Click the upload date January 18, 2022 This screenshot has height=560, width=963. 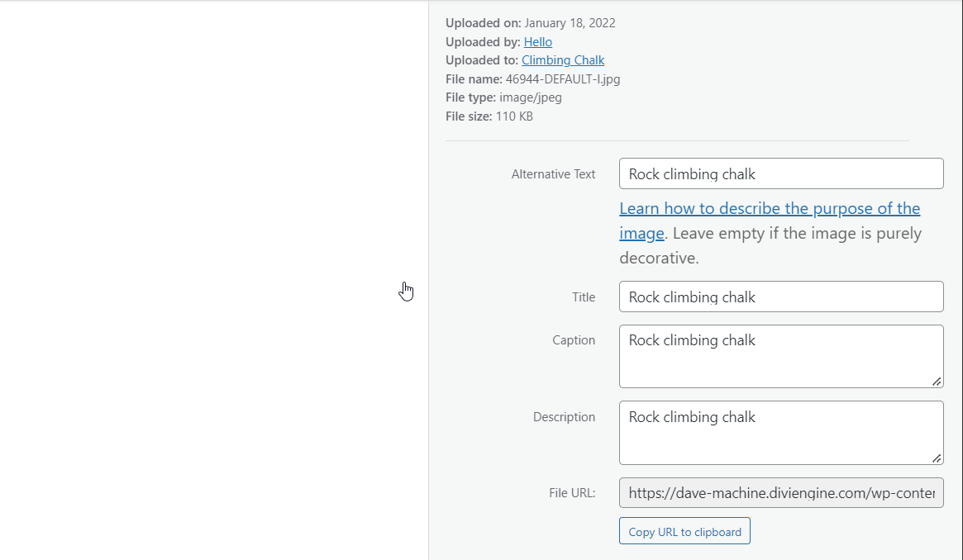point(570,23)
